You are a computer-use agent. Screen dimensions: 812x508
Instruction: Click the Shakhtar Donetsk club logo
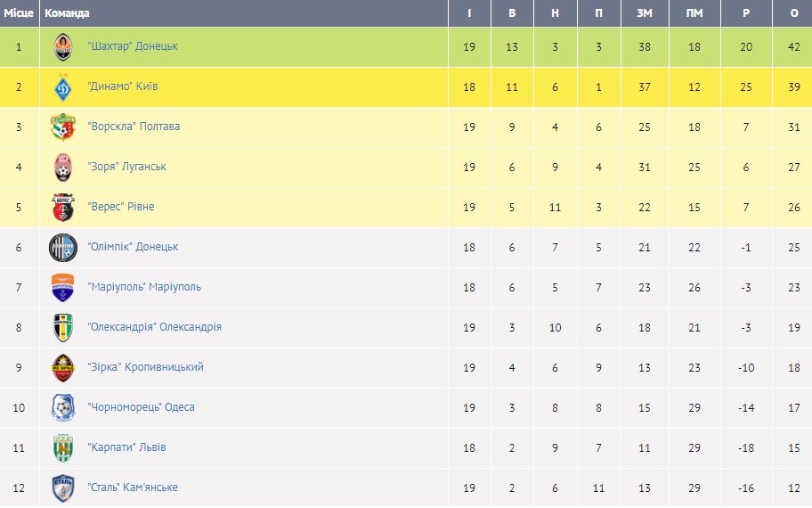pos(63,46)
